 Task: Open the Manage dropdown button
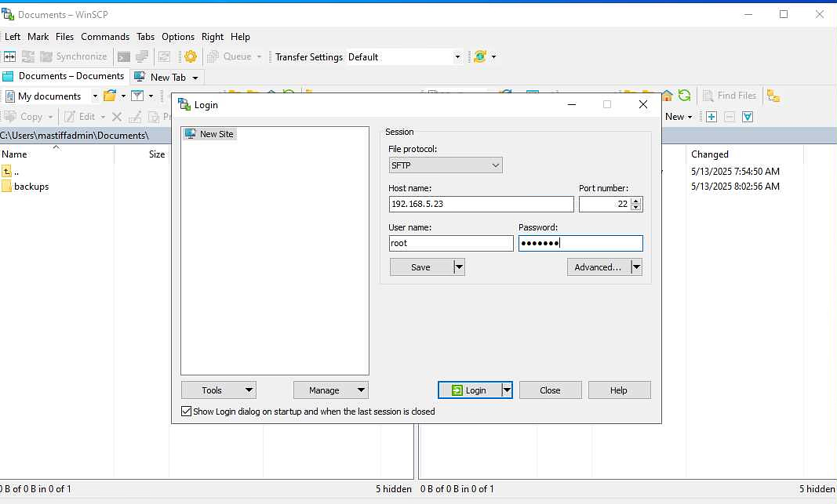tap(331, 390)
